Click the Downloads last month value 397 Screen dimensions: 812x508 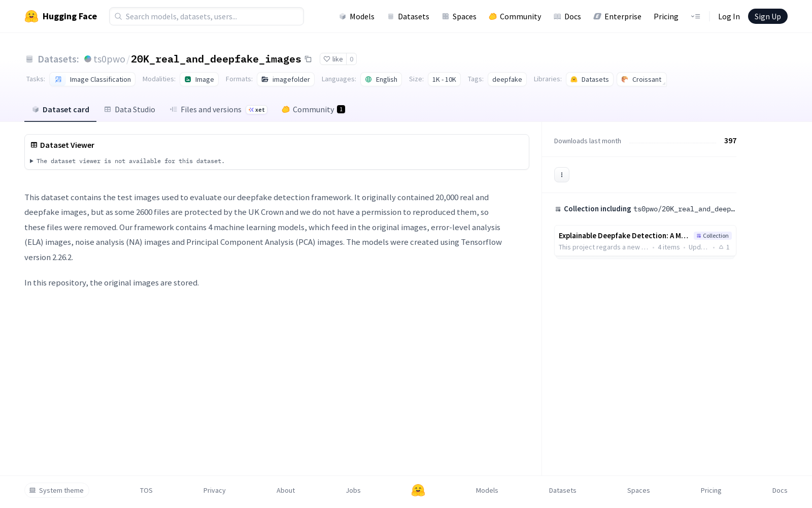(730, 141)
